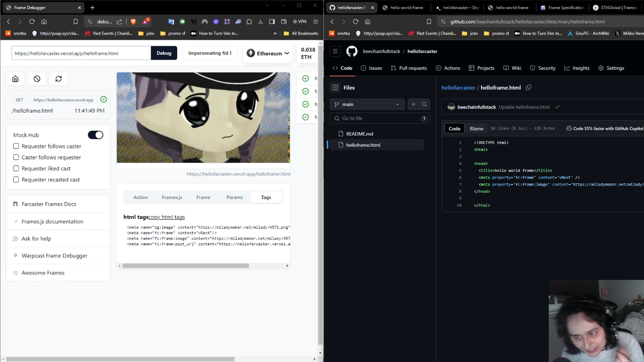The width and height of the screenshot is (644, 362).
Task: Click GitHub Octocat logo
Action: [352, 51]
